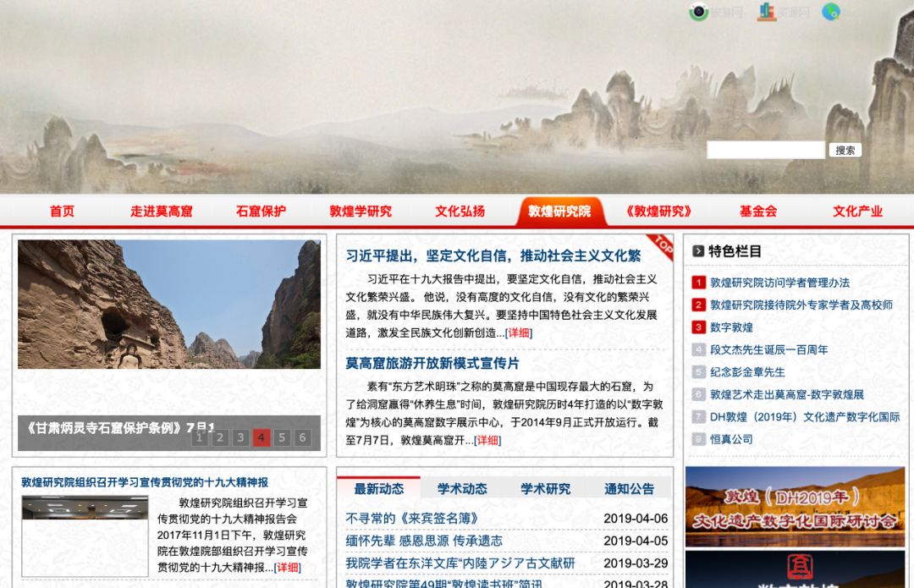
Task: Open news item 不寻常的《来宾签名簿》
Action: [x=412, y=518]
